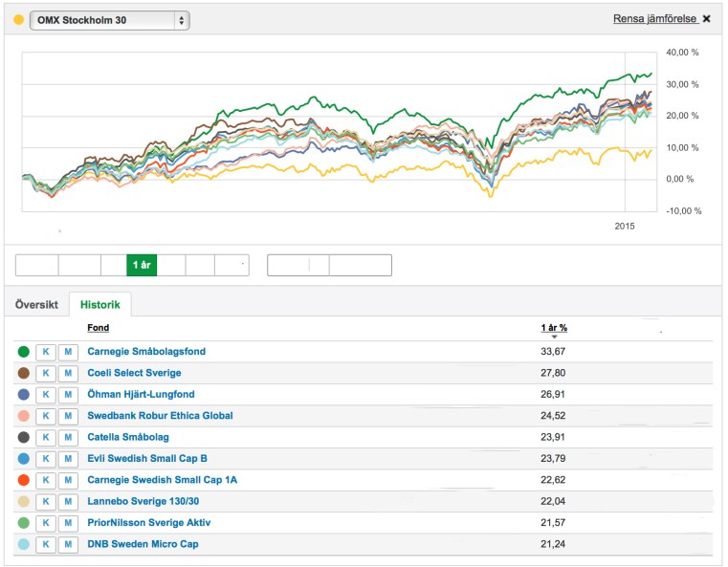Click the Fond column header
The width and height of the screenshot is (728, 567).
click(x=98, y=327)
